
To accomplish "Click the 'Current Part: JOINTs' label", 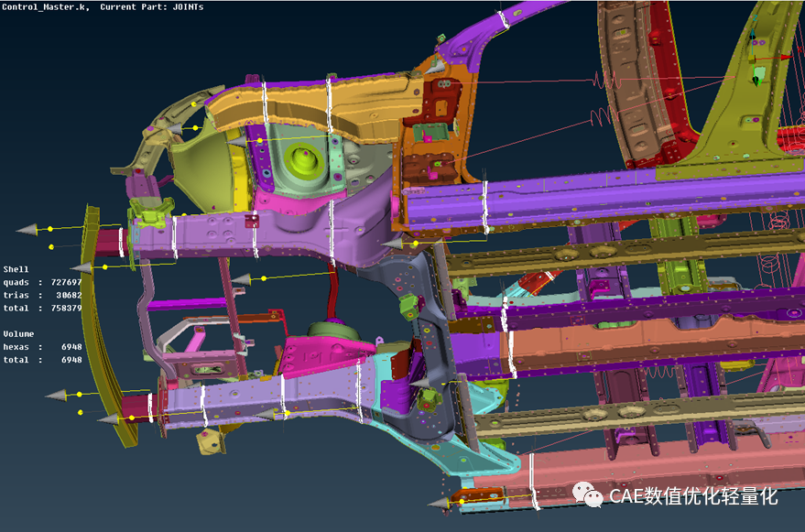I will [151, 7].
